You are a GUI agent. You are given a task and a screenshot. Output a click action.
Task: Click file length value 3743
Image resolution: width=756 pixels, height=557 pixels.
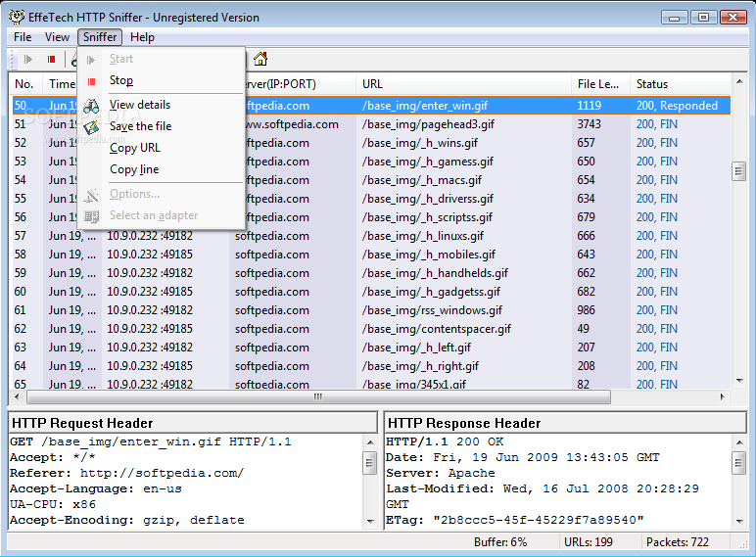(x=590, y=124)
